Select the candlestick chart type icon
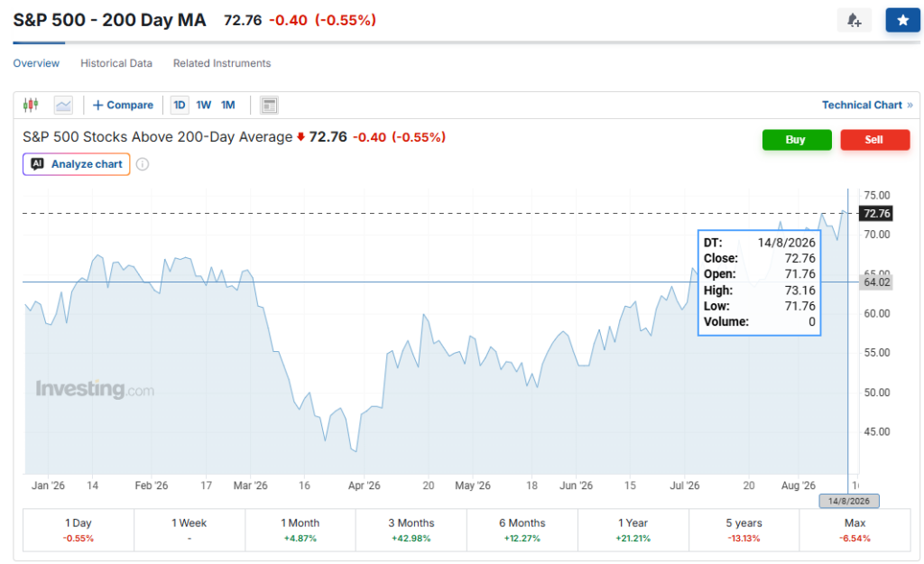Image resolution: width=924 pixels, height=564 pixels. click(x=31, y=105)
